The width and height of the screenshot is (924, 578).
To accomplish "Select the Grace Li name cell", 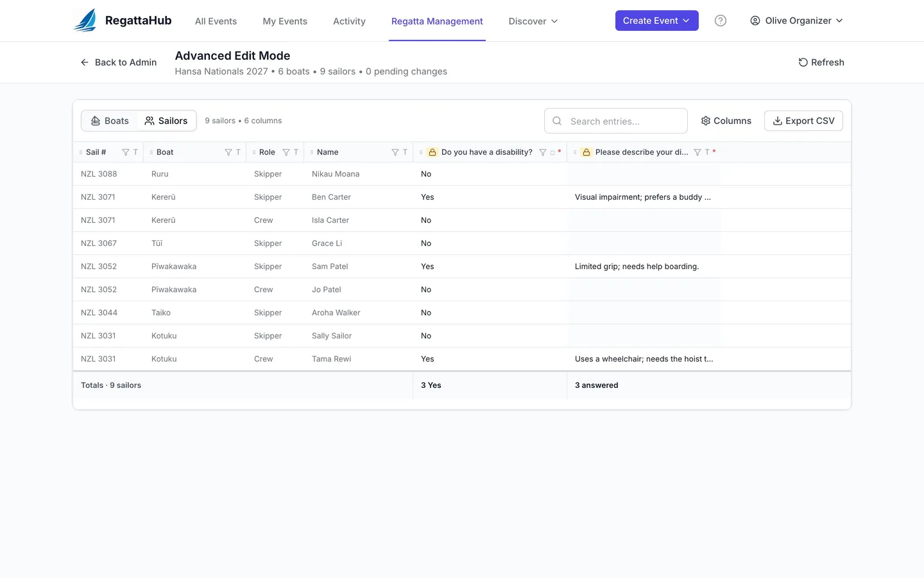I will tap(359, 243).
